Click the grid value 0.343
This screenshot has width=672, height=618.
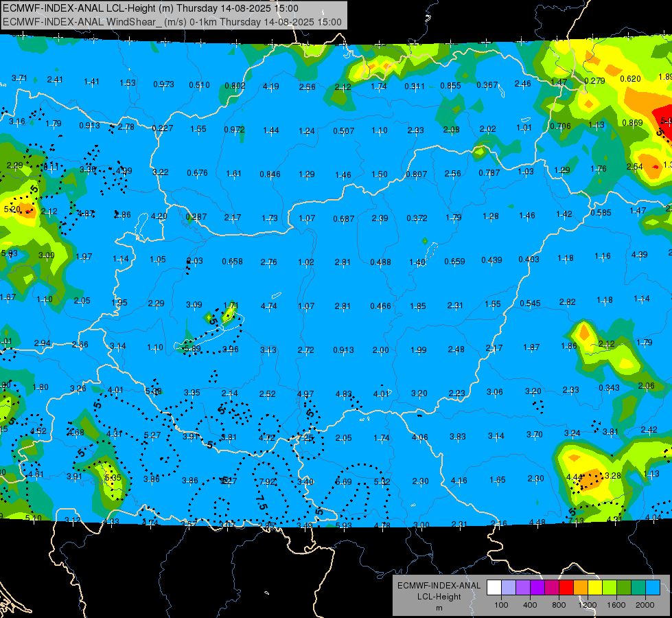pyautogui.click(x=609, y=387)
